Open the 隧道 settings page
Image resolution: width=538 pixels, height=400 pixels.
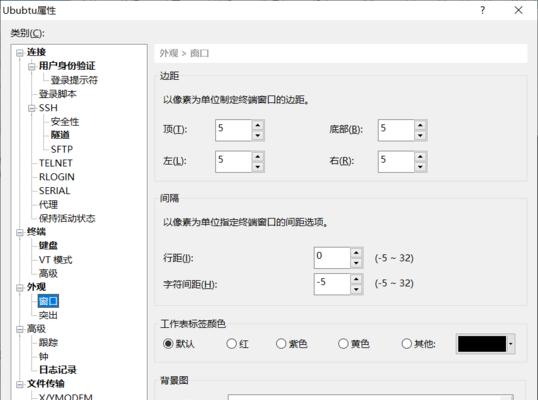(60, 135)
